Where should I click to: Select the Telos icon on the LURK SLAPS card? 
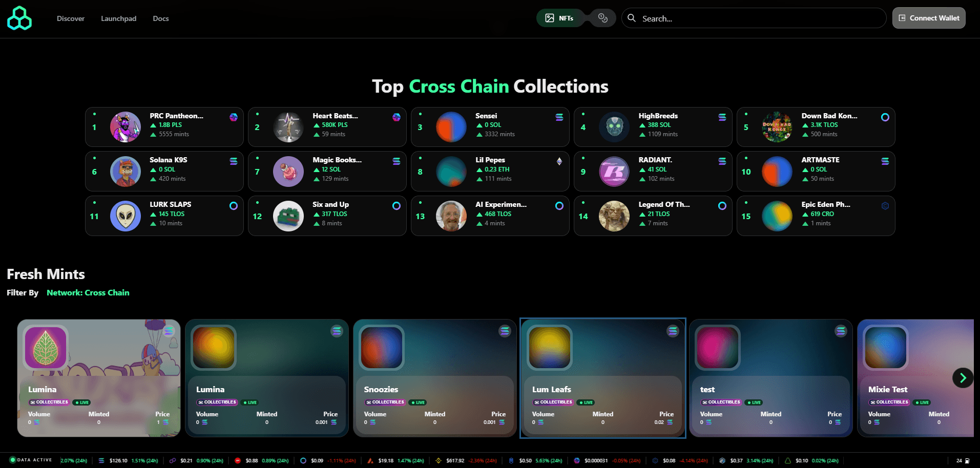234,206
